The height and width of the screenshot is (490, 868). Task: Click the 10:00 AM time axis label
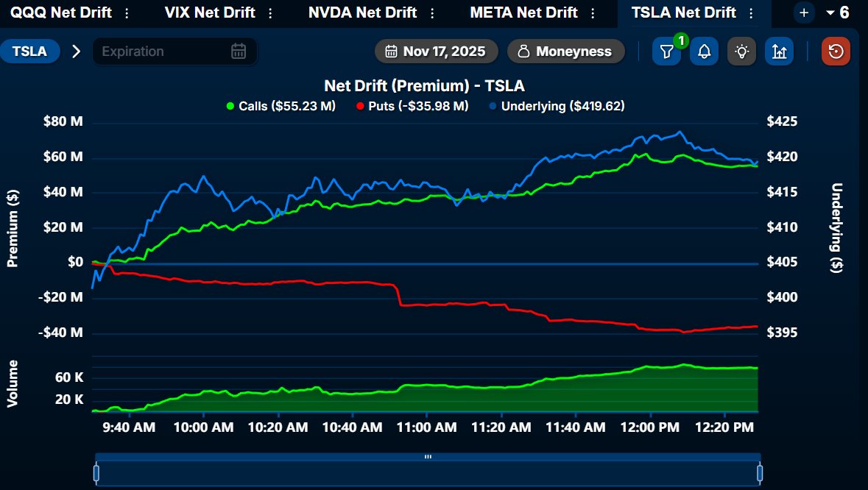[x=203, y=427]
